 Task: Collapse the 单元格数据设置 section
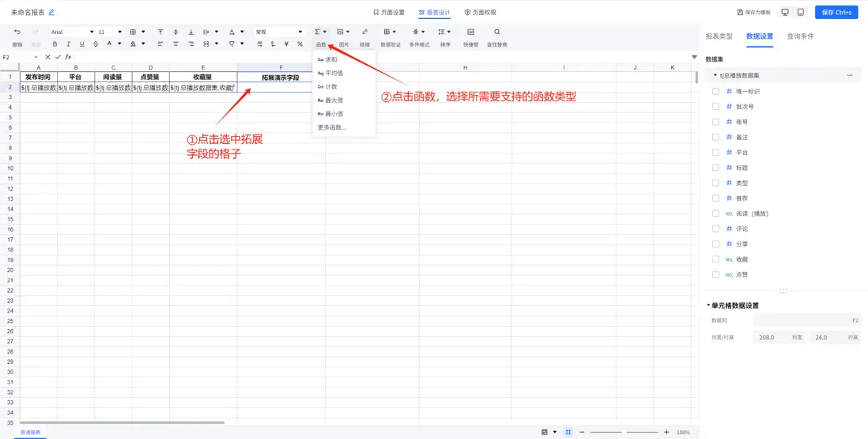708,305
